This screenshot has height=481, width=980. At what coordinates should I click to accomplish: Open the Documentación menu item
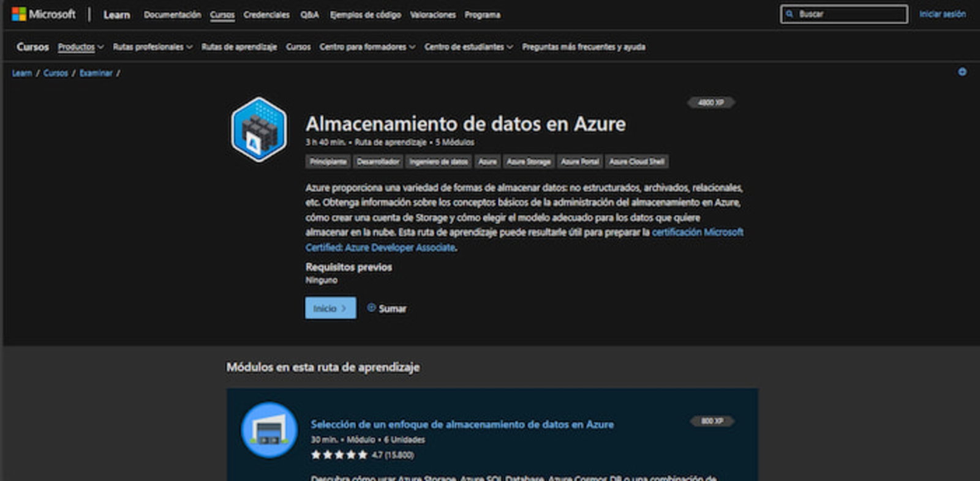[172, 15]
